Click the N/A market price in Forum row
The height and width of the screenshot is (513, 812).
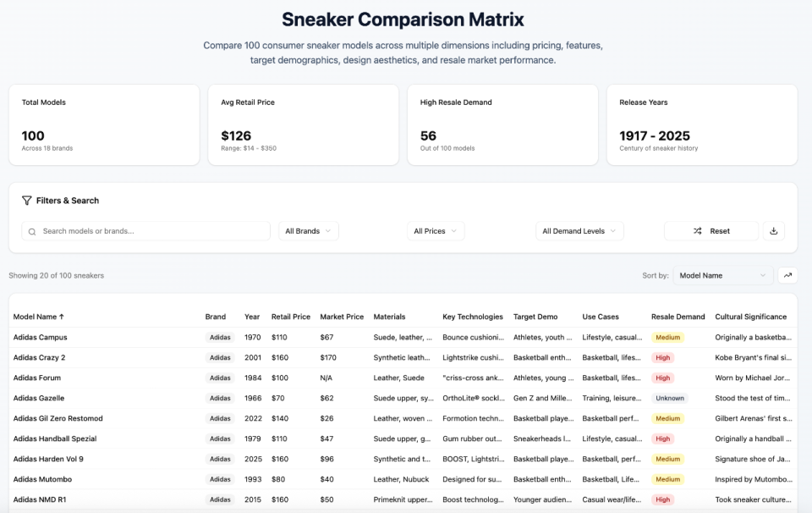coord(326,378)
